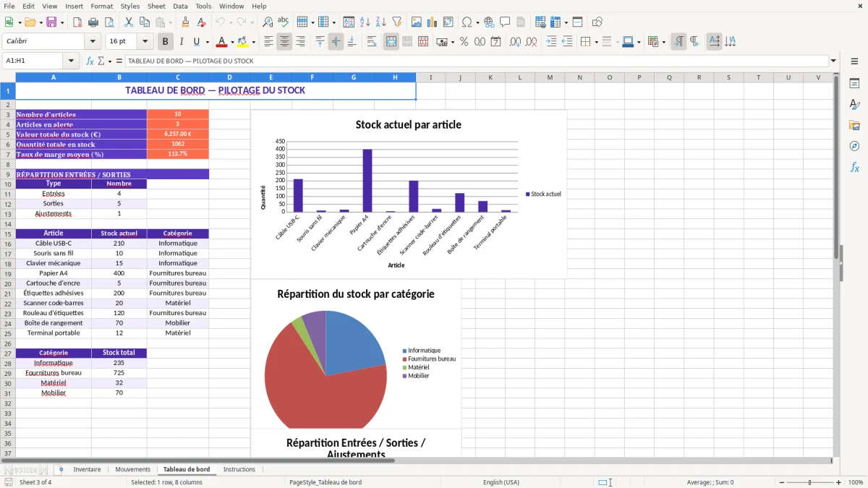Toggle Merge and Center Cells
Image resolution: width=868 pixels, height=488 pixels.
pos(391,42)
